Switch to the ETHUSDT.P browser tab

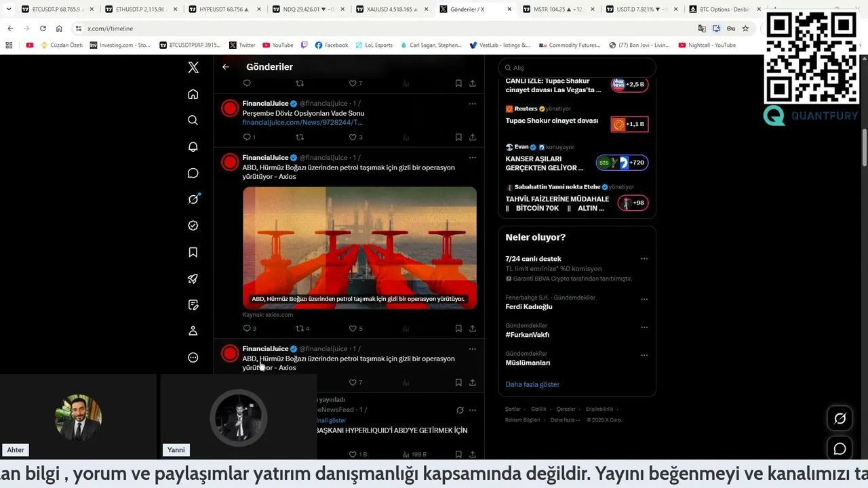pyautogui.click(x=141, y=9)
